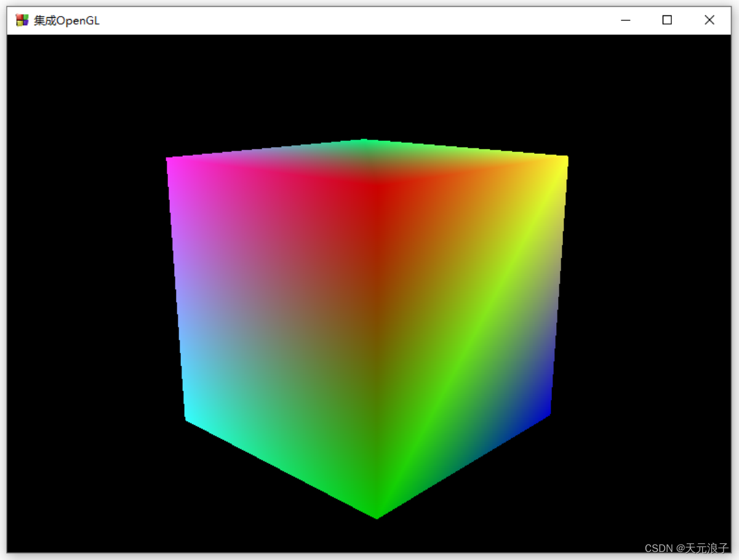Maximize the 集成OpenGL window
This screenshot has width=739, height=560.
coord(667,20)
